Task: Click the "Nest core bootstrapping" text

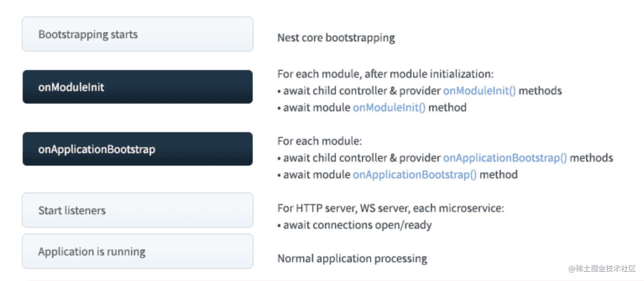Action: [336, 38]
